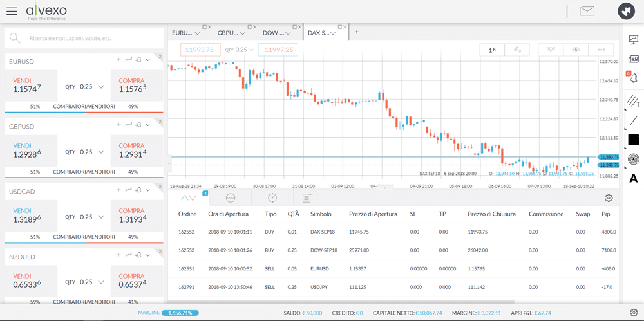Close the DOW chart tab
Viewport: 644px width, 321px height.
coord(300,26)
